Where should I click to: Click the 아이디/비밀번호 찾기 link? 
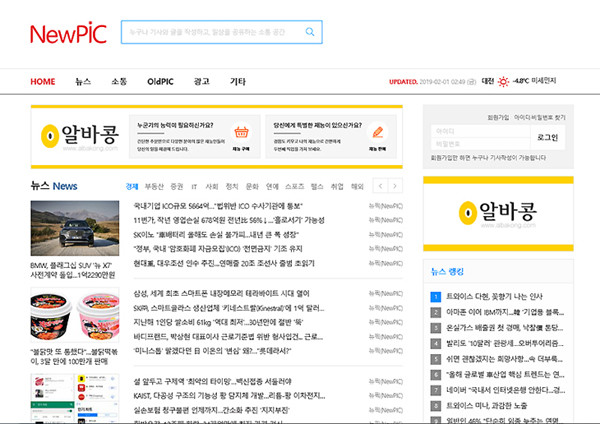pyautogui.click(x=540, y=117)
